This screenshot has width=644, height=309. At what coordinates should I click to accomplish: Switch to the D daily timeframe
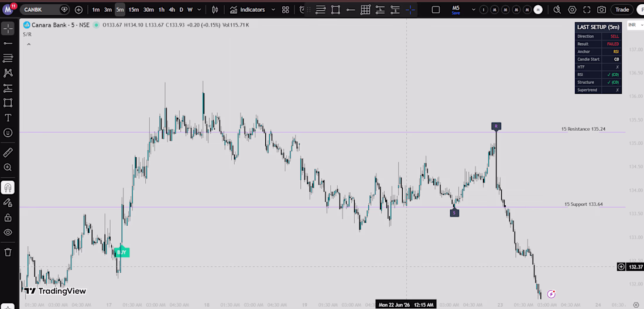pyautogui.click(x=181, y=9)
